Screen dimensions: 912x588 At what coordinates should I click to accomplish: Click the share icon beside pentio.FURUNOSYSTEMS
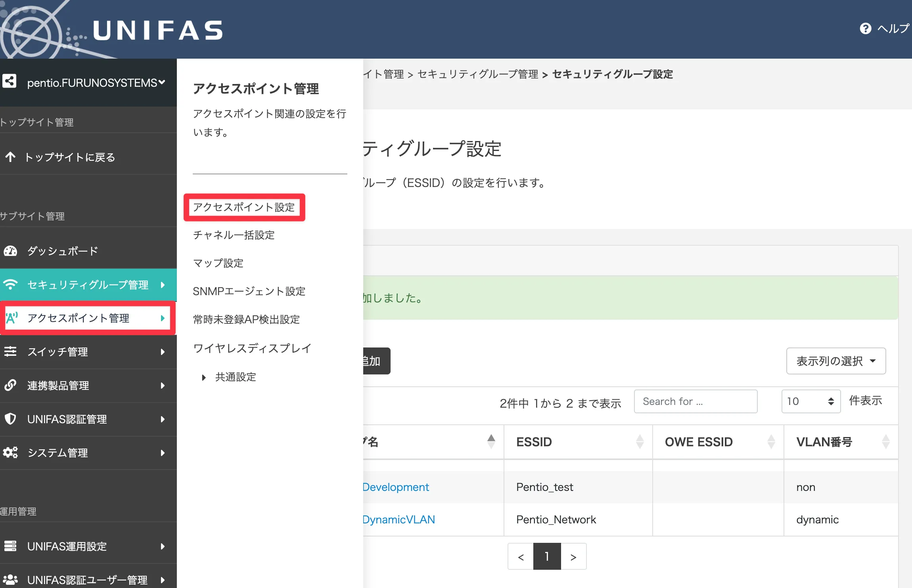point(10,82)
